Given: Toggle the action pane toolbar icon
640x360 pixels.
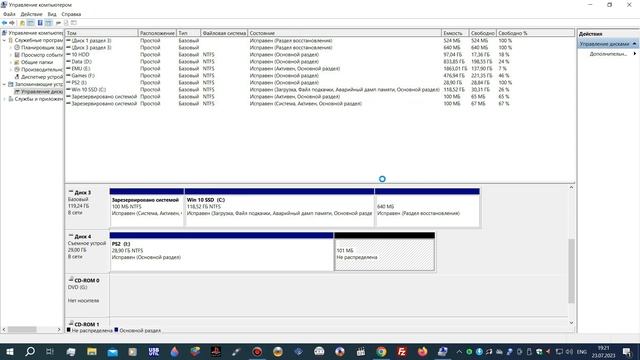Looking at the screenshot, I should click(49, 23).
